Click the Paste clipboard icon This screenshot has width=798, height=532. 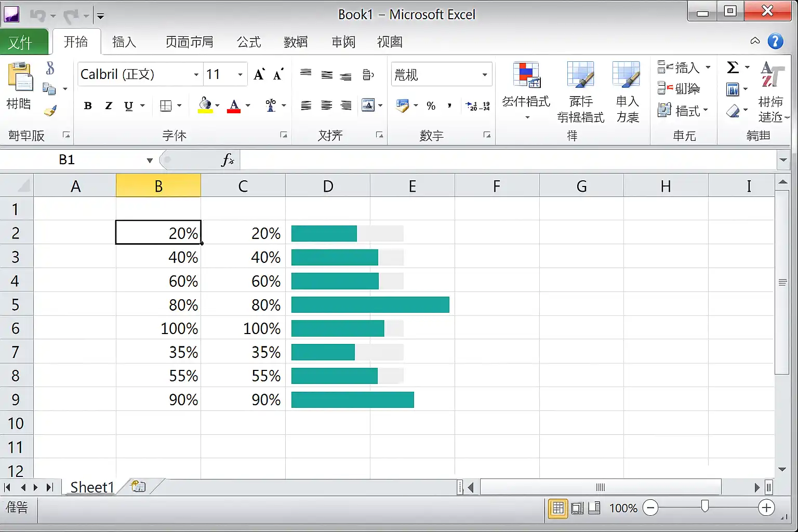(x=20, y=76)
